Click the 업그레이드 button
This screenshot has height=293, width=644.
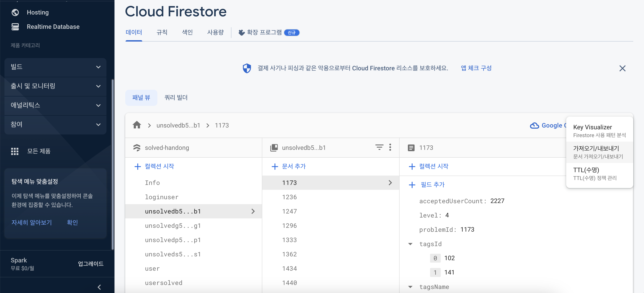pyautogui.click(x=91, y=264)
